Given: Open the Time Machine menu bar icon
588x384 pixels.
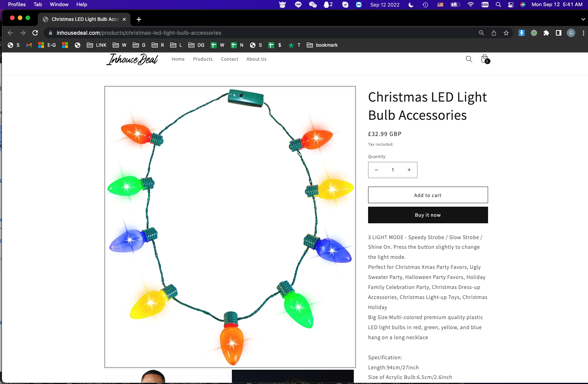Looking at the screenshot, I should pos(425,5).
